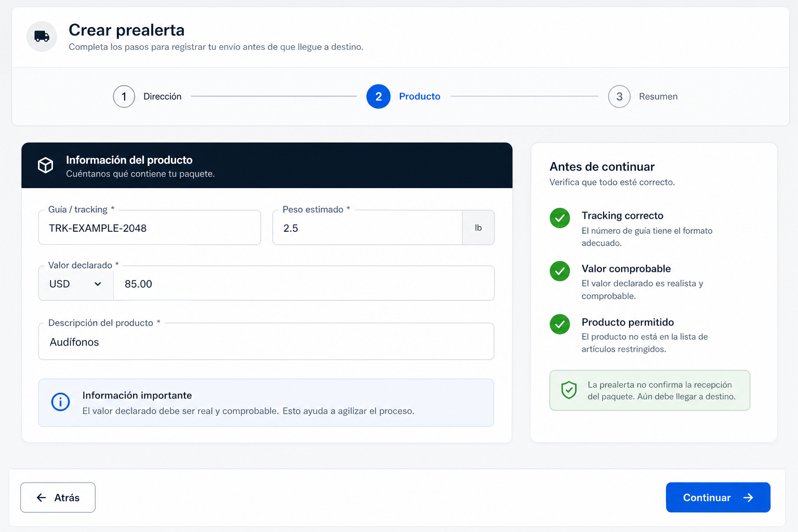Click the Dirección step label
The image size is (798, 532).
[x=163, y=97]
